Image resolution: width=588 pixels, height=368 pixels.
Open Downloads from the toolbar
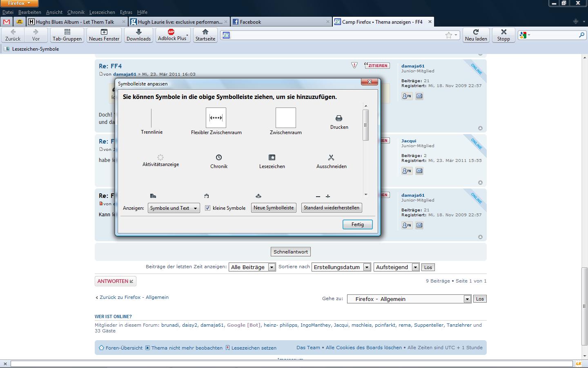tap(138, 35)
